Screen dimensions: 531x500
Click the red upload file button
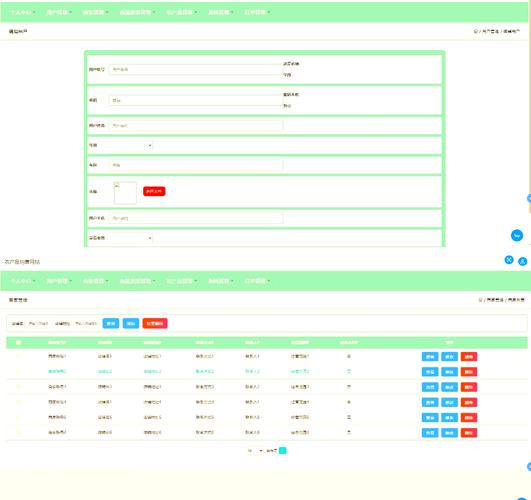coord(154,191)
